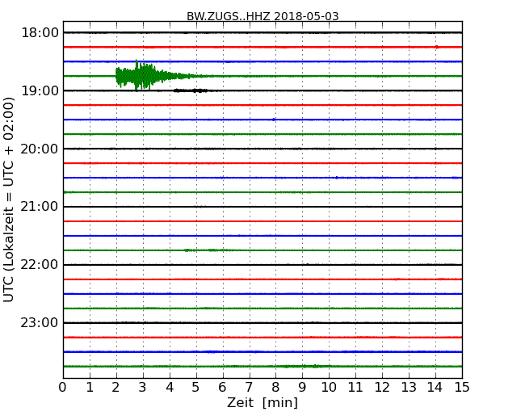Click the x-axis tick label 1
The height and width of the screenshot is (420, 525).
[x=90, y=387]
